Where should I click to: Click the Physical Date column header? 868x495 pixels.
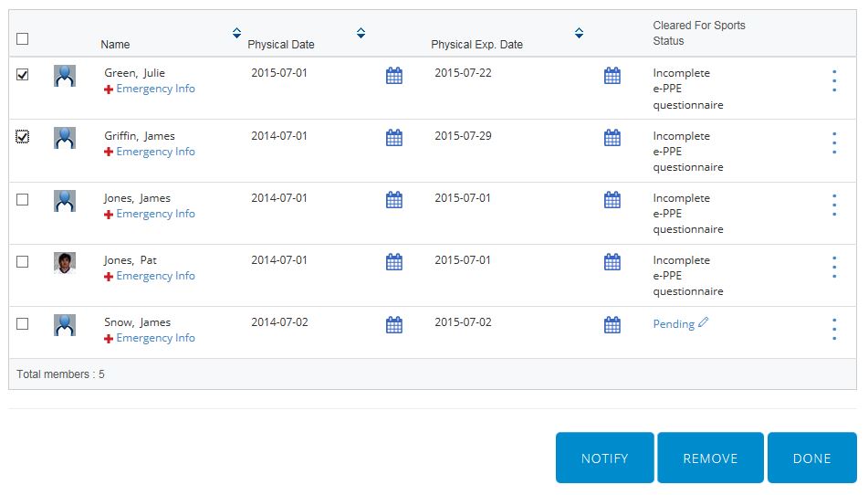pos(280,45)
